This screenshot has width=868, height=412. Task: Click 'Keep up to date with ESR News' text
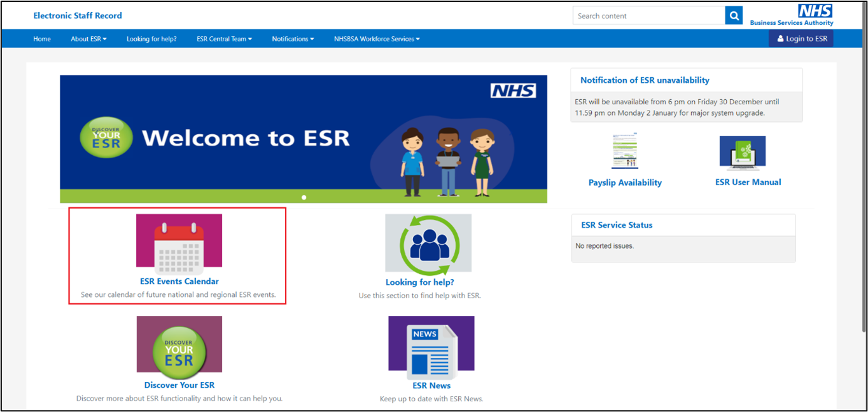coord(432,399)
